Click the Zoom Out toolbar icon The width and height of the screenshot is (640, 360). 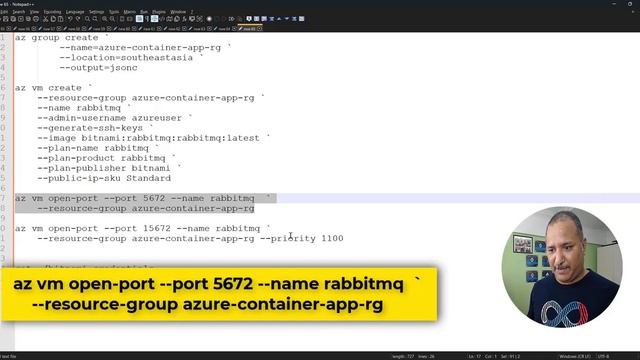[112, 19]
